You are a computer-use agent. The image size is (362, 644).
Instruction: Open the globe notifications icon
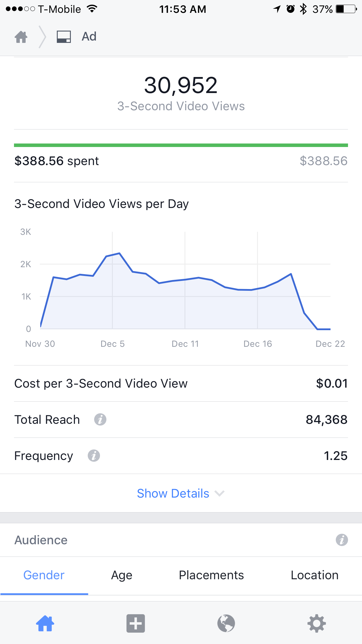click(x=226, y=623)
